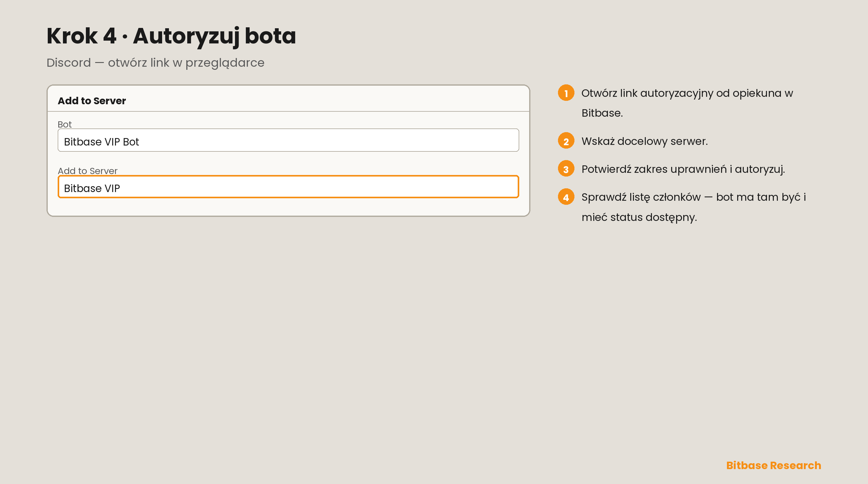Click the text 'Sprawdź listę członków — bot ma tam być'

pos(691,197)
